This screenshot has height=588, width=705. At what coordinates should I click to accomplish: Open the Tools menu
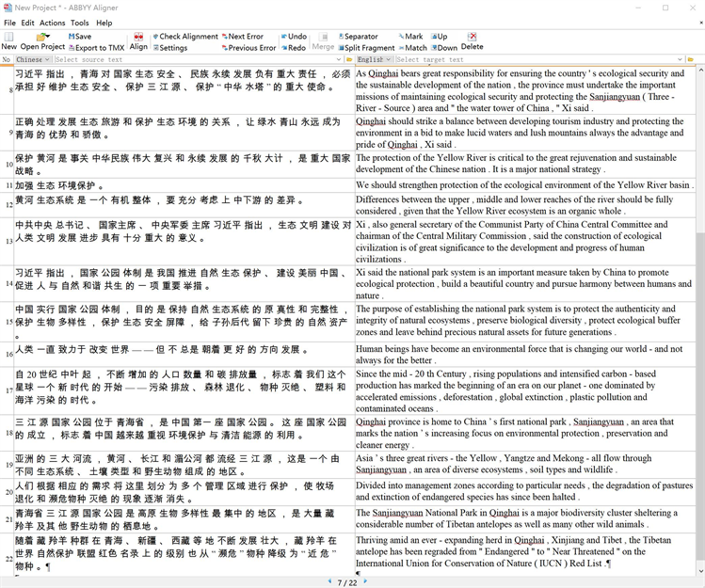tap(80, 23)
